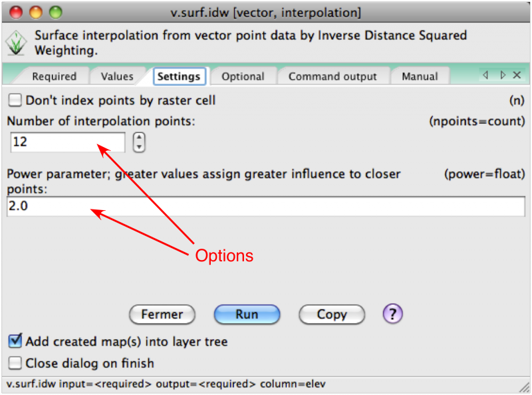
Task: Increase the number of interpolation points
Action: (x=139, y=138)
